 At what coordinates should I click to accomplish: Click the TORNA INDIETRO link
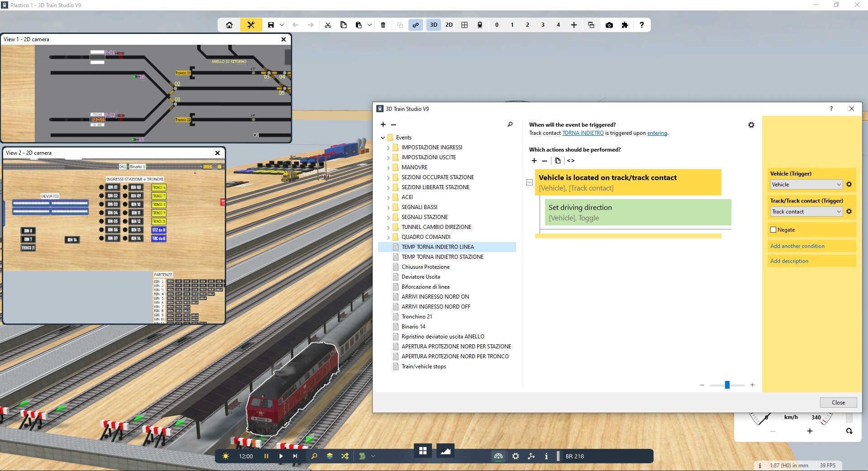583,133
